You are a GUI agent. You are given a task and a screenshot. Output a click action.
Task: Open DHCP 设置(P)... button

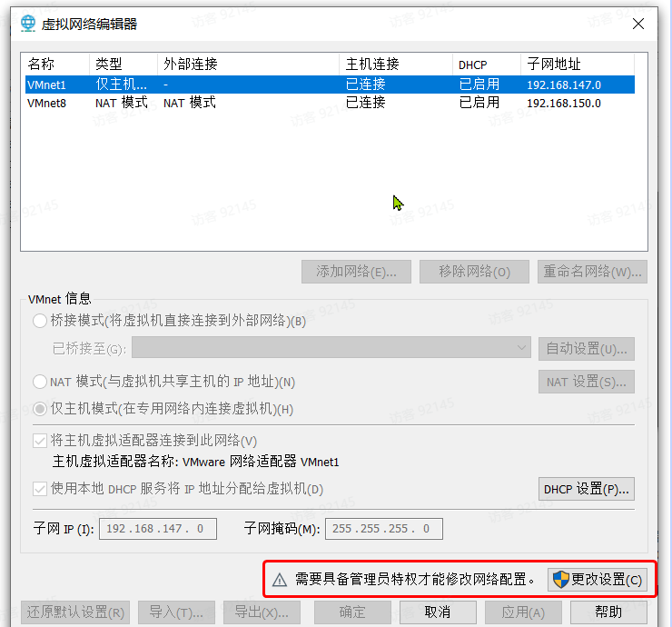pyautogui.click(x=587, y=489)
